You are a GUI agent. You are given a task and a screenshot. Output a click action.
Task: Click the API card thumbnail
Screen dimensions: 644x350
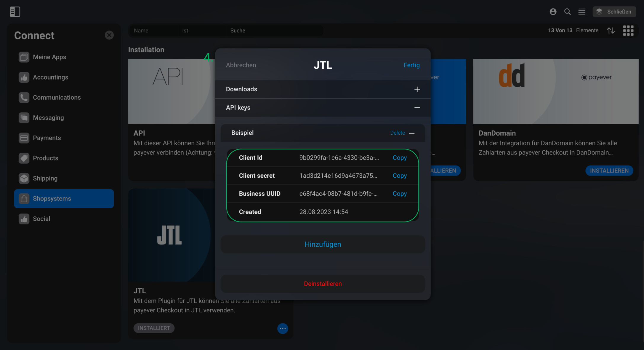(172, 91)
